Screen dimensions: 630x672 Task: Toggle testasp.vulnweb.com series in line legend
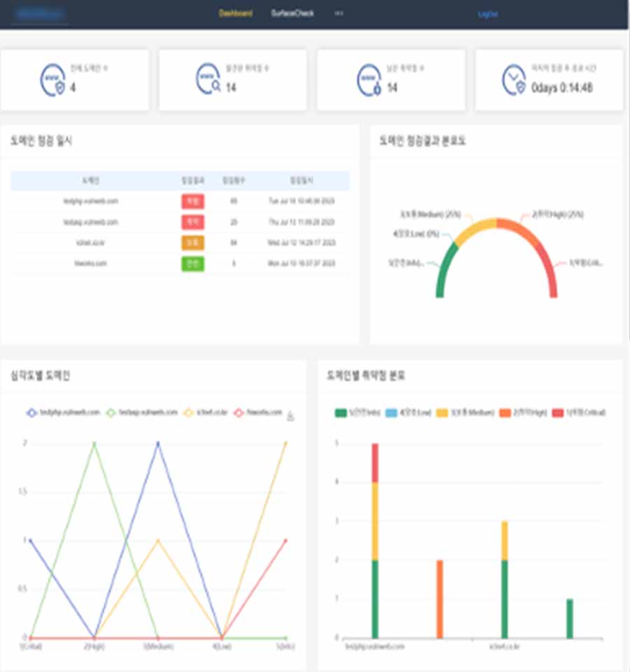point(141,412)
